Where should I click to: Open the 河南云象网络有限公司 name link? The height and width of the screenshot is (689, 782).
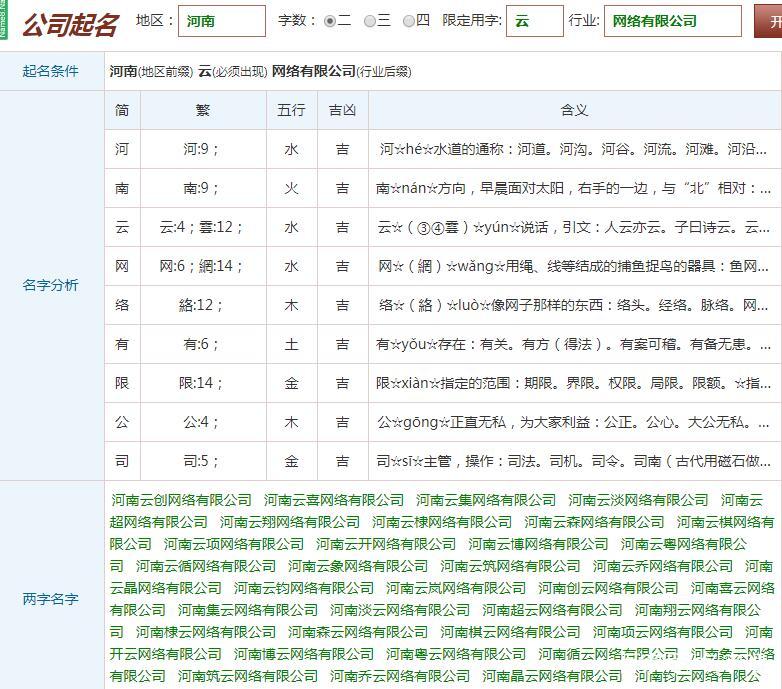358,566
